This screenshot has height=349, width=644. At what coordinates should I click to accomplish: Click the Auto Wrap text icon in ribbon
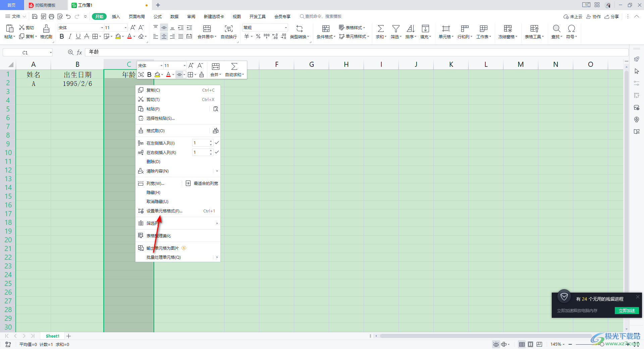[229, 29]
